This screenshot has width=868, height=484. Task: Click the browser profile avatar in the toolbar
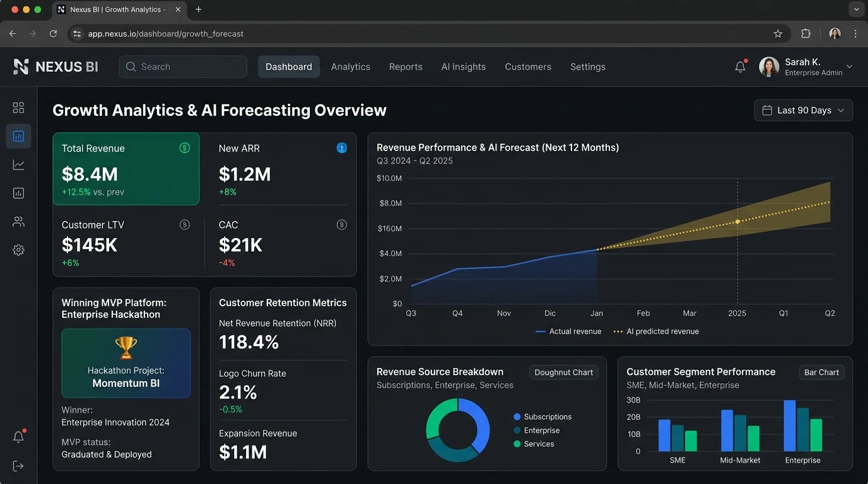[835, 33]
